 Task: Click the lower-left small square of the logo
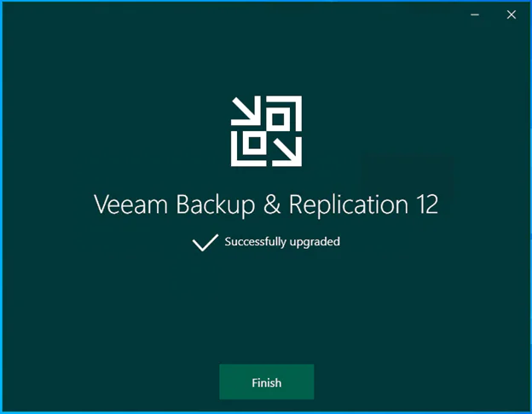tap(254, 143)
